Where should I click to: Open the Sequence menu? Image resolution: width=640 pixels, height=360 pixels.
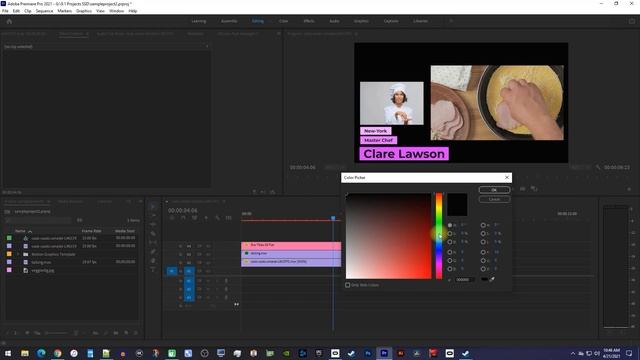(x=44, y=11)
